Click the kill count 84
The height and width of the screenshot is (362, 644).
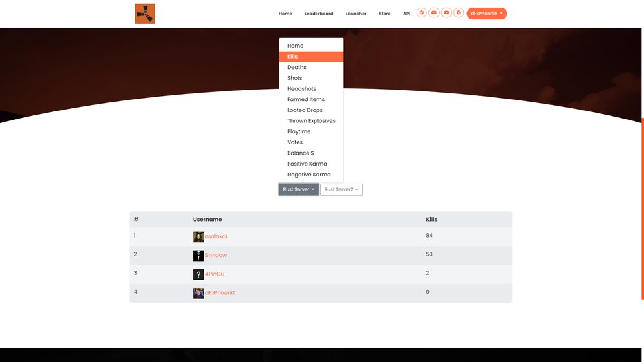[x=429, y=236]
